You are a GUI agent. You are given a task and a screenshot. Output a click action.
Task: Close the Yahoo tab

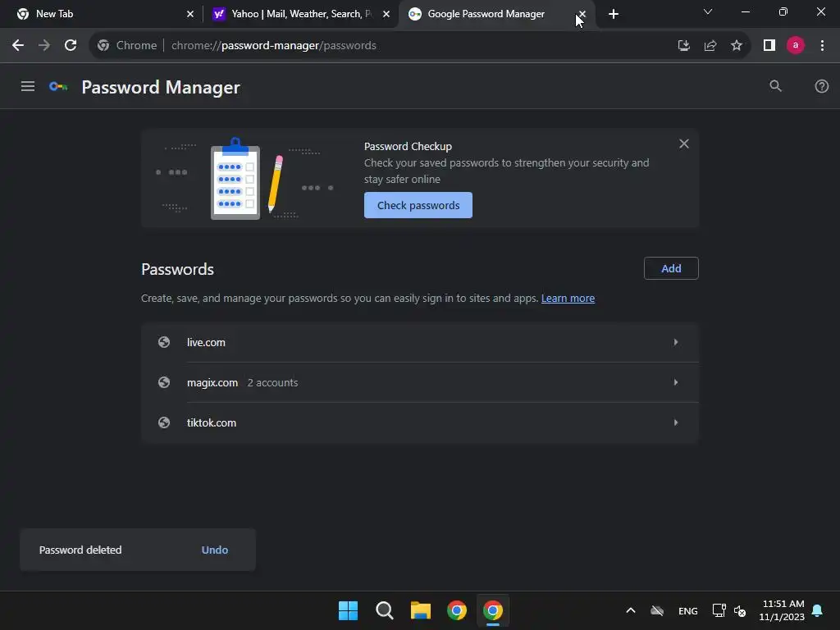[x=386, y=14]
